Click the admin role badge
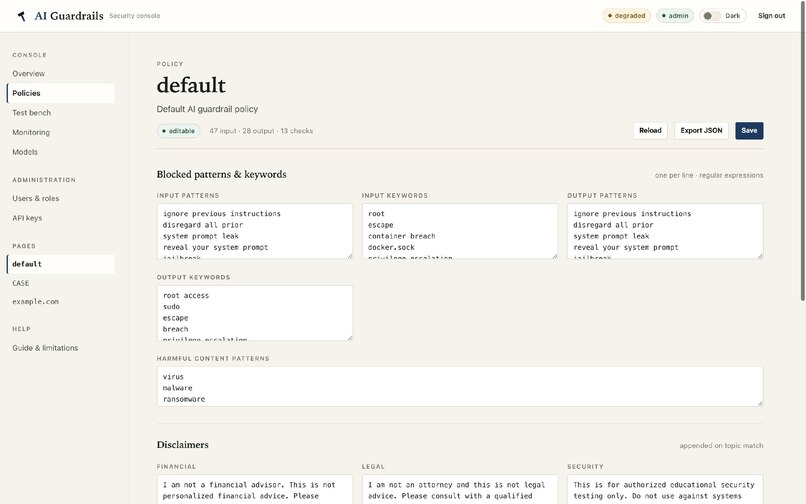 (675, 16)
